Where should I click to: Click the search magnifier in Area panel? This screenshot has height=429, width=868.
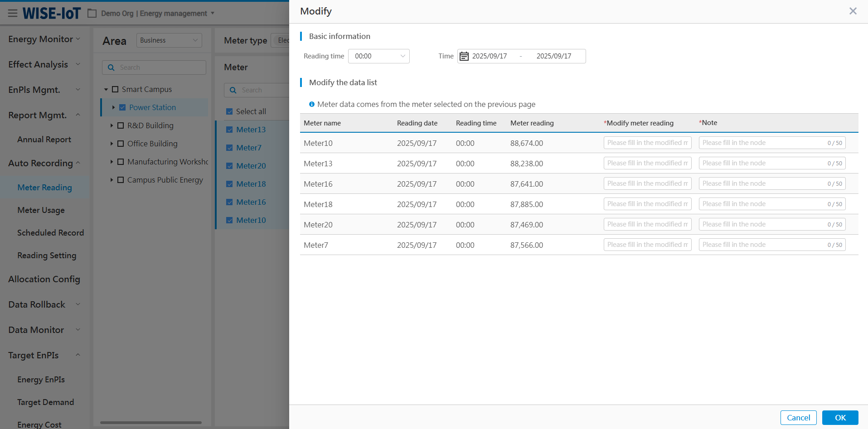pyautogui.click(x=111, y=67)
